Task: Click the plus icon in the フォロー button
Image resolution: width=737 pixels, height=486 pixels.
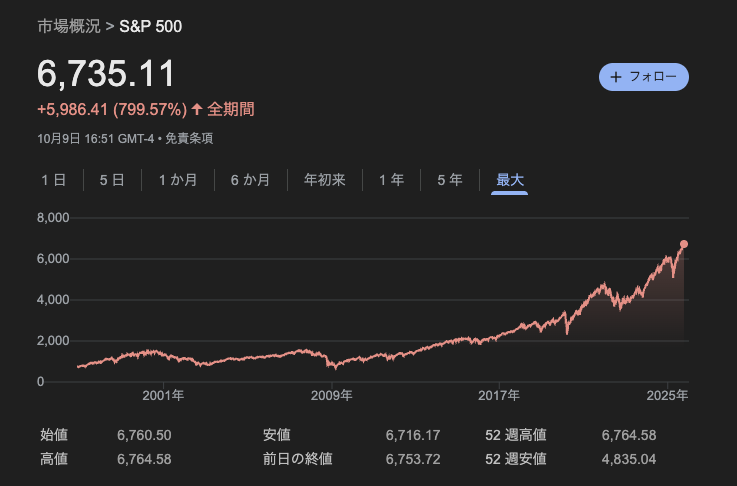Action: (616, 77)
